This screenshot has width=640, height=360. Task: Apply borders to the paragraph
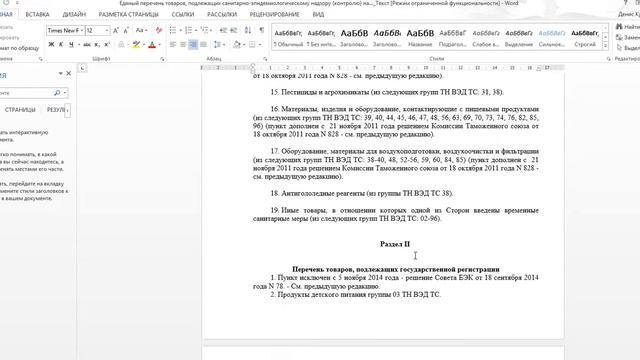coord(252,44)
